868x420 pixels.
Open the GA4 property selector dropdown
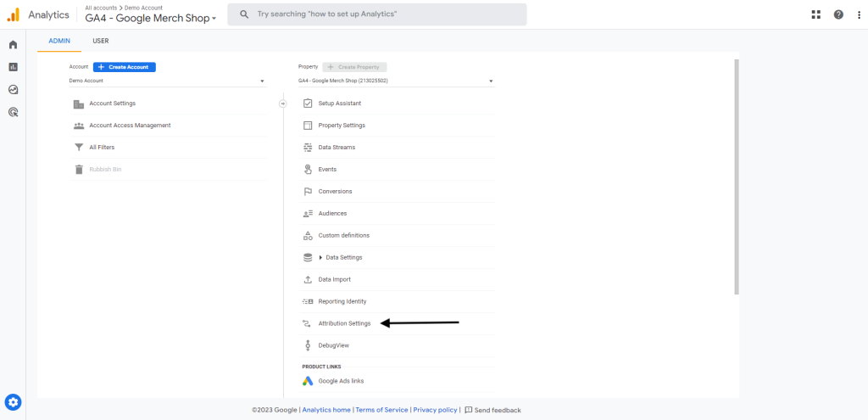click(396, 81)
